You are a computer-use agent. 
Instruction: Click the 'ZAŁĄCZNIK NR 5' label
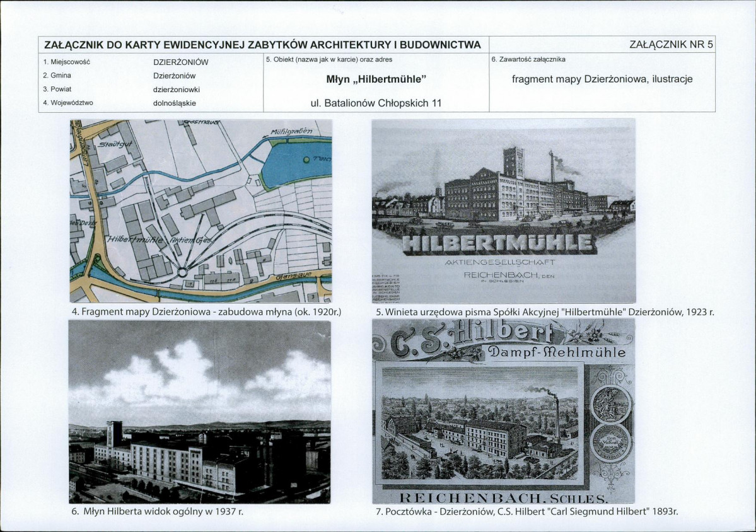click(x=671, y=44)
